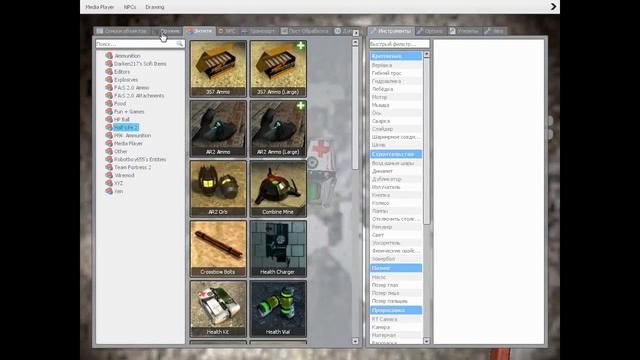Select the Мотор tool
The height and width of the screenshot is (360, 640).
click(x=396, y=97)
